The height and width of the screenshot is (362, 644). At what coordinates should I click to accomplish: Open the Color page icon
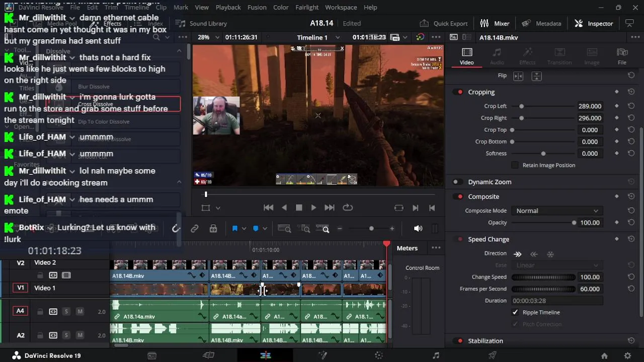379,355
